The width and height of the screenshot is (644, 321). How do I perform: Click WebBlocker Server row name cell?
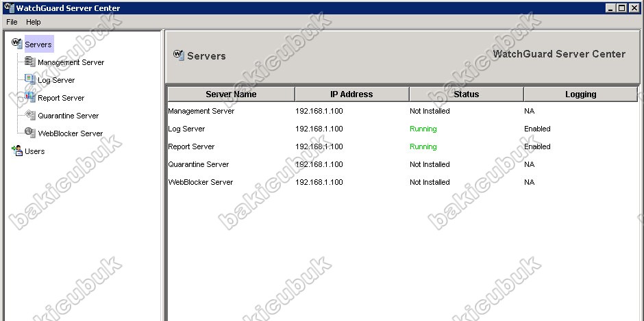point(201,182)
